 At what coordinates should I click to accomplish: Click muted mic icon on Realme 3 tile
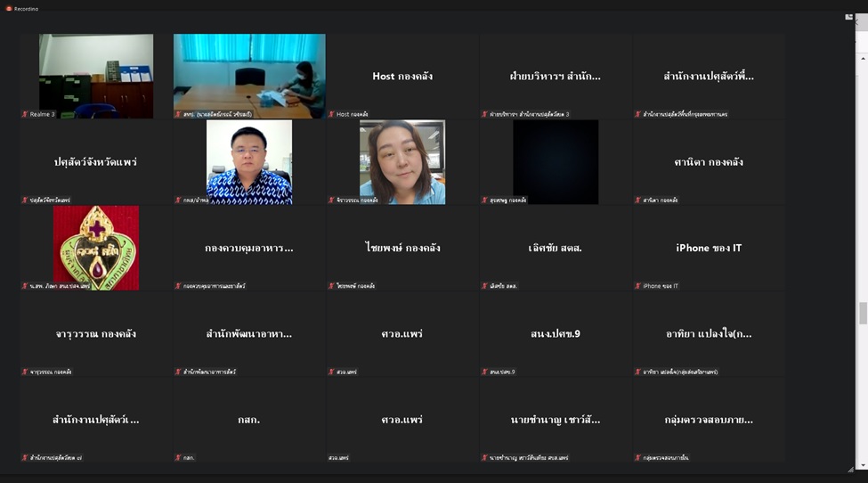coord(25,114)
